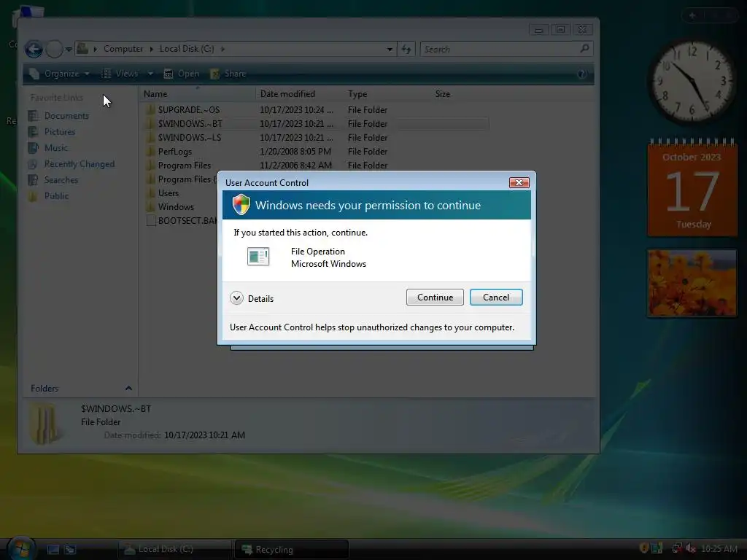Viewport: 747px width, 560px height.
Task: Select the BOOTSECT.BAK file
Action: coord(182,220)
